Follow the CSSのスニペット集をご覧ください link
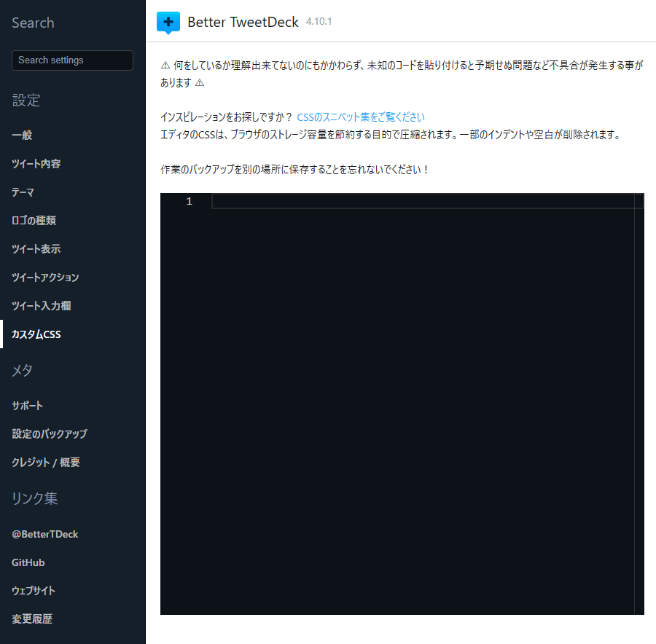 tap(361, 117)
